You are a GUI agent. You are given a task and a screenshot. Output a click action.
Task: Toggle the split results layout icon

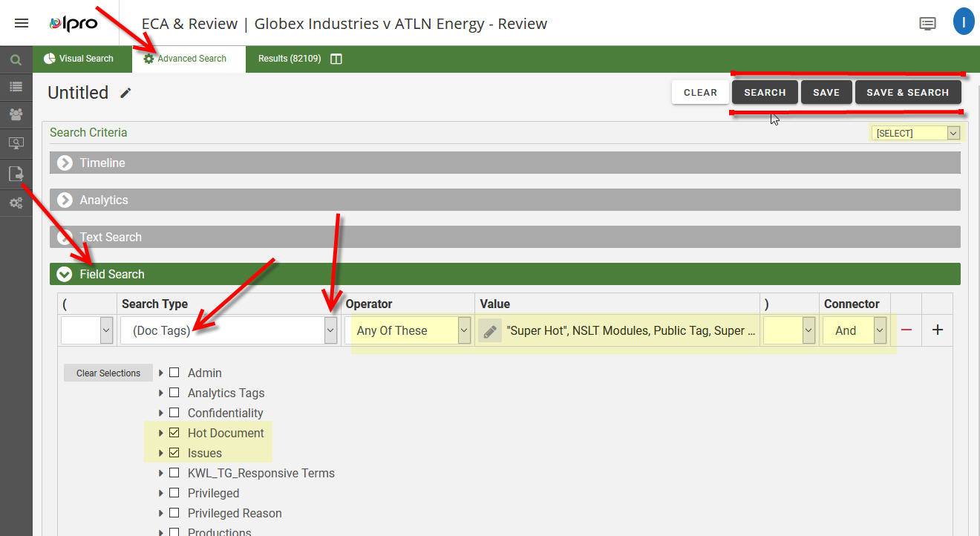coord(336,59)
